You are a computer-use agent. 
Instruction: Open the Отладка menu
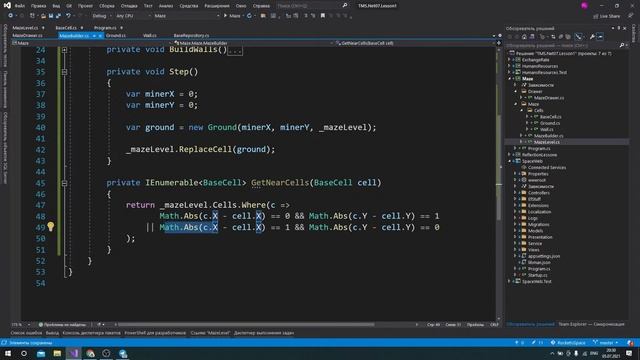pos(129,6)
